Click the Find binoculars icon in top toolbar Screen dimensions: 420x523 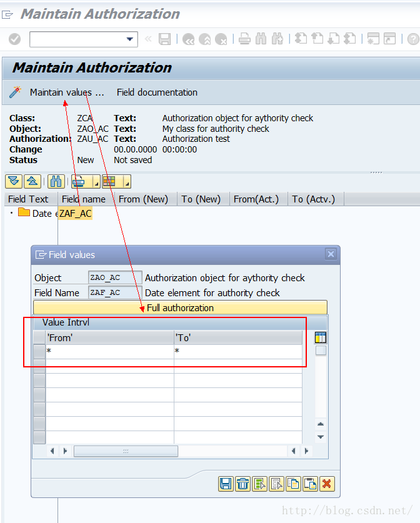point(261,39)
